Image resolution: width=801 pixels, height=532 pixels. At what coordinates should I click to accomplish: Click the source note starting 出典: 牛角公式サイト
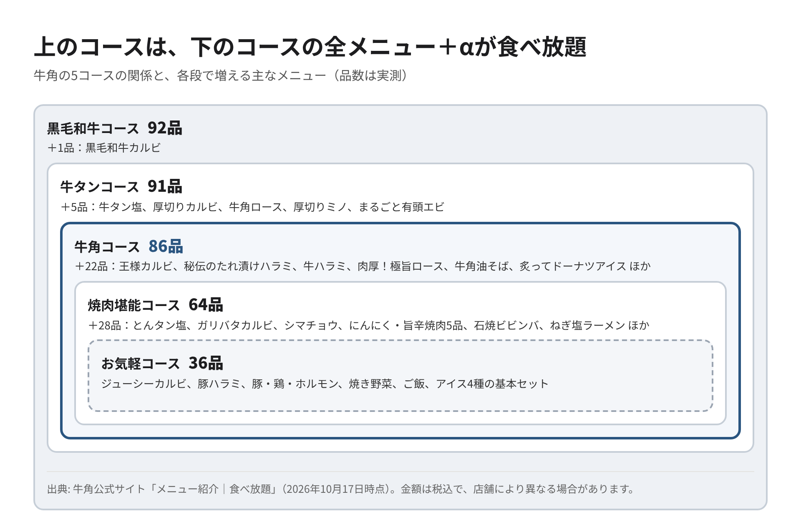tap(341, 489)
